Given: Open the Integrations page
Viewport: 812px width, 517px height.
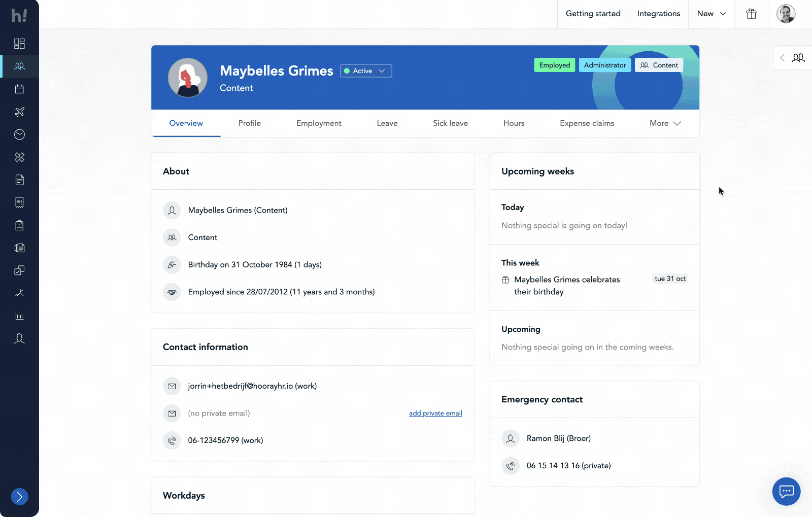Looking at the screenshot, I should (658, 14).
